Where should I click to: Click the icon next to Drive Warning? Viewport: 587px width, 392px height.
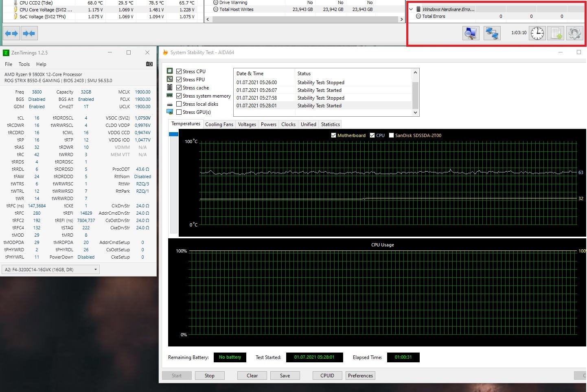(x=216, y=2)
